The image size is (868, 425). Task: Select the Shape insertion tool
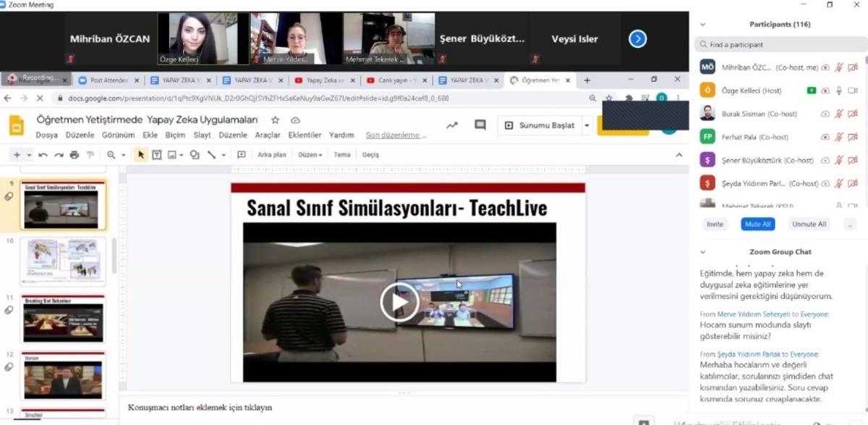click(195, 154)
